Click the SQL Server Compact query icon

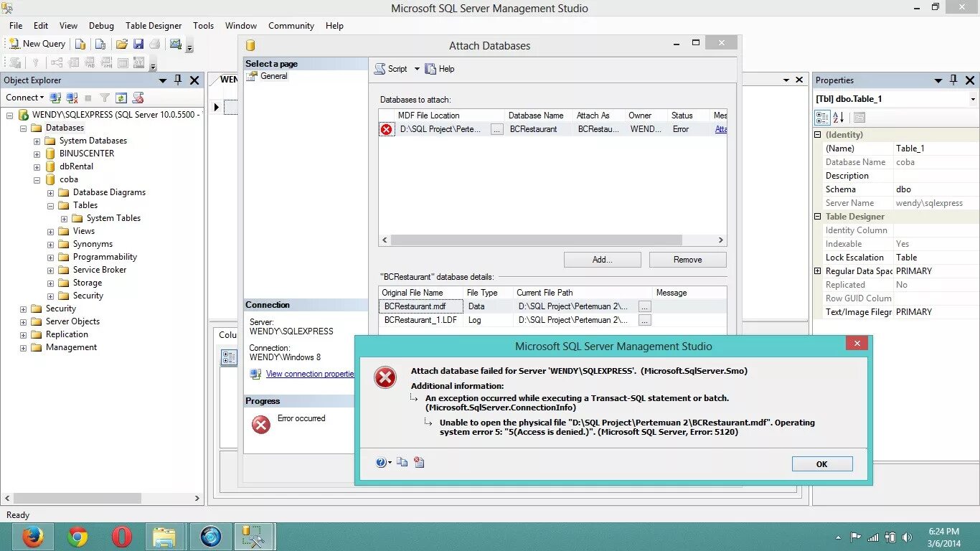tap(100, 44)
